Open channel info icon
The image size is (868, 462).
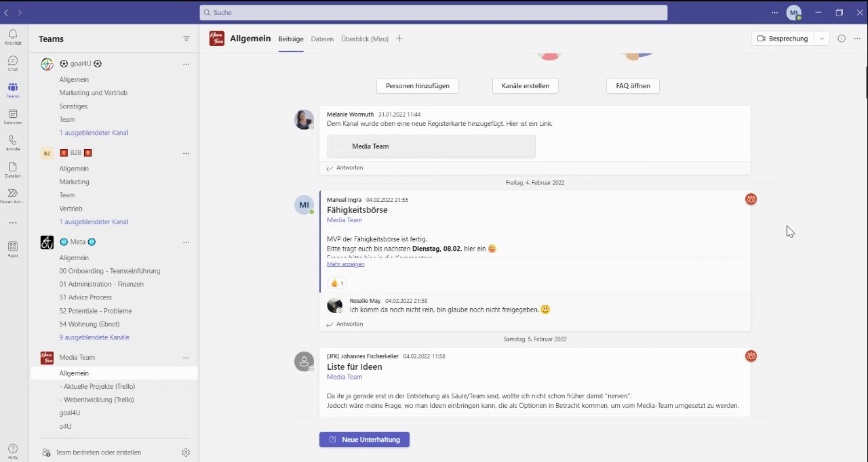tap(842, 39)
